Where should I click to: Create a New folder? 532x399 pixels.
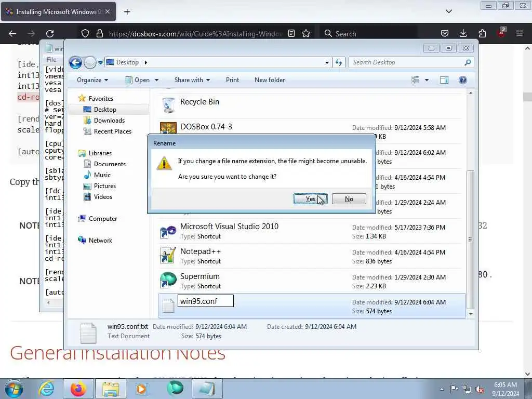[x=270, y=80]
